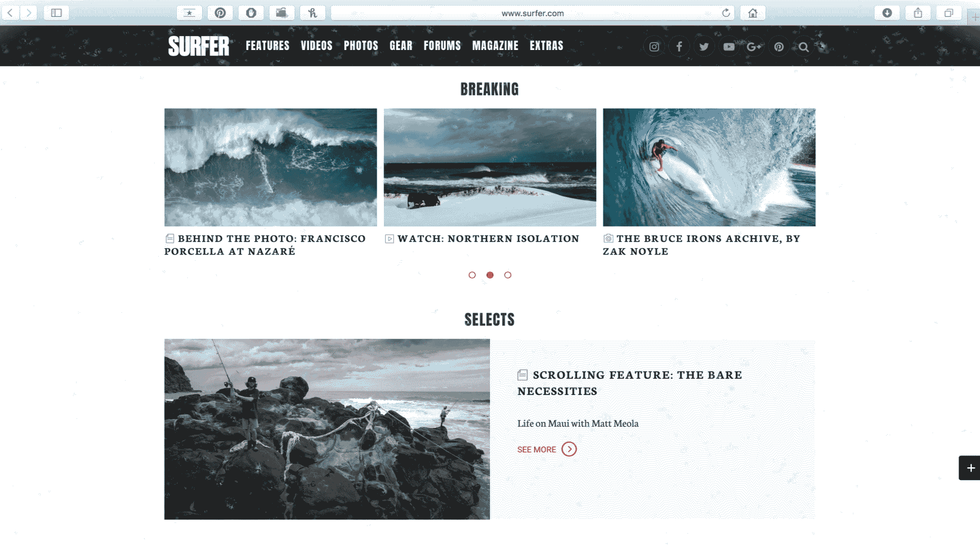
Task: Open Surfer's YouTube channel icon
Action: pyautogui.click(x=729, y=47)
